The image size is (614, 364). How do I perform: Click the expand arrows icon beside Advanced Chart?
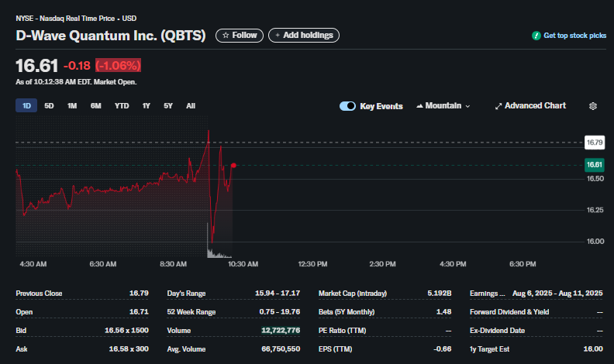(498, 106)
